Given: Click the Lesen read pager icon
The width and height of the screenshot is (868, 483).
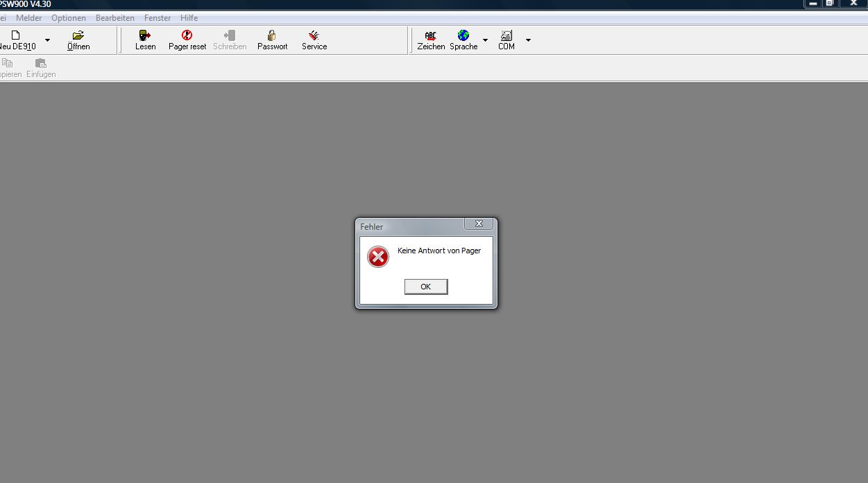Looking at the screenshot, I should (145, 35).
